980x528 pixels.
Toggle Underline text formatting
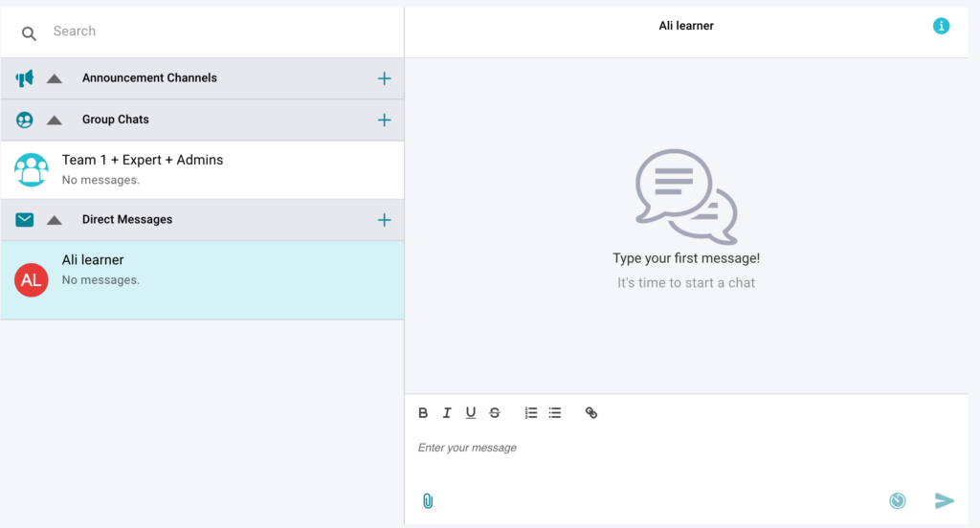(x=471, y=413)
